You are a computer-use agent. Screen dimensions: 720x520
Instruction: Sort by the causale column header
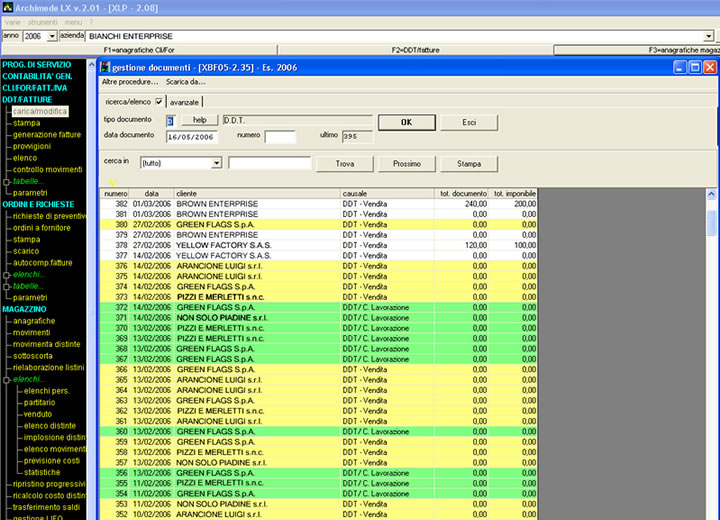click(387, 193)
